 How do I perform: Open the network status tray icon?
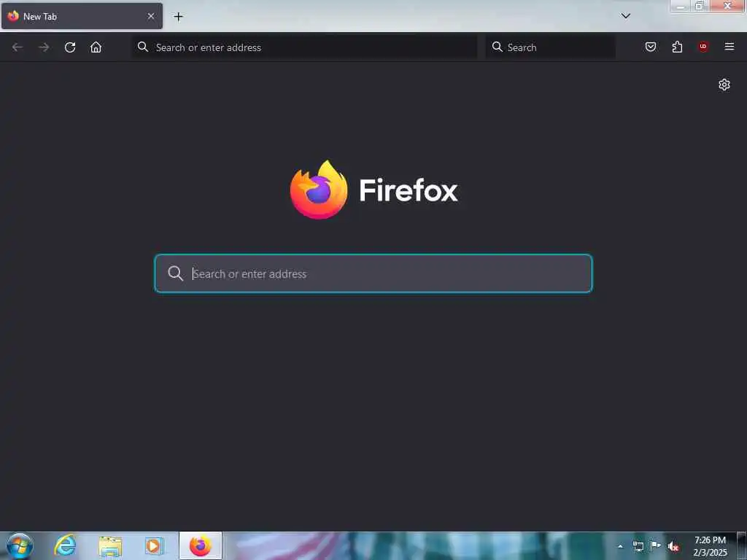[638, 546]
